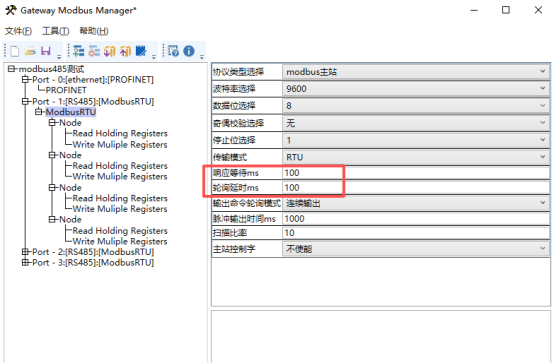Upload configuration with up-arrow icon
This screenshot has height=364, width=554.
pyautogui.click(x=125, y=51)
